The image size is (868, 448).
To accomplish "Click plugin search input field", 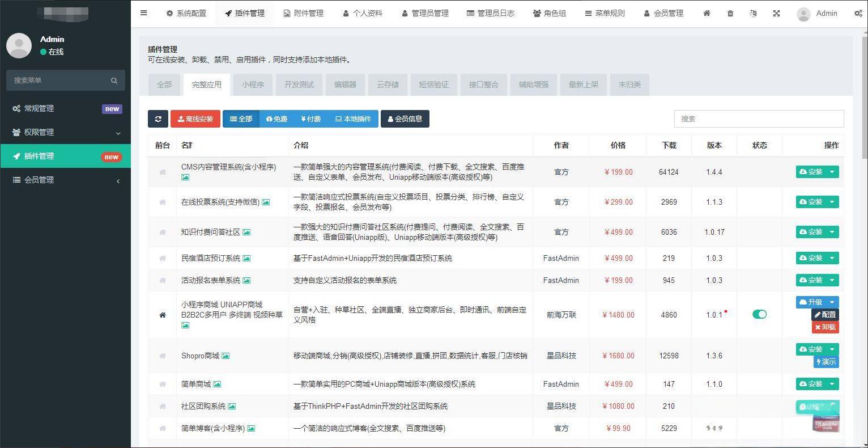I will tap(759, 119).
